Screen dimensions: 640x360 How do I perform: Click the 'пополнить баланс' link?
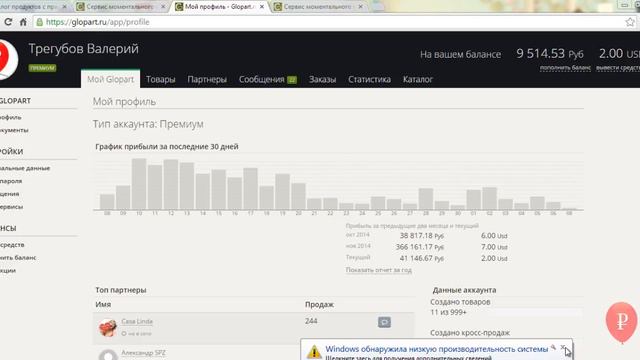click(565, 68)
